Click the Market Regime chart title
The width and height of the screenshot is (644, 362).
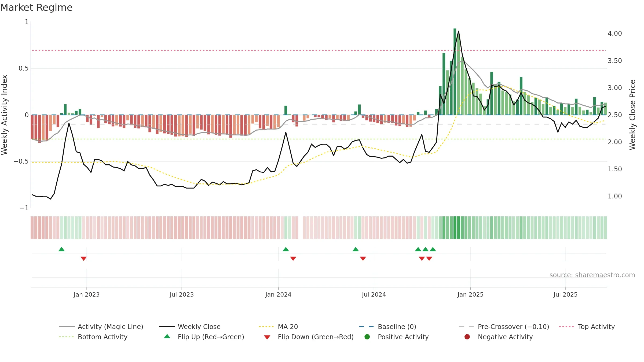tap(36, 8)
